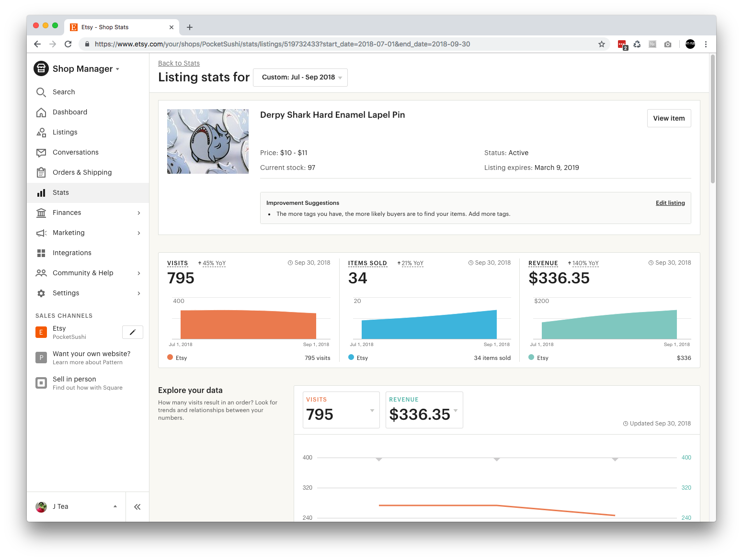Click the Derpy Shark pin thumbnail
The image size is (743, 560).
208,141
